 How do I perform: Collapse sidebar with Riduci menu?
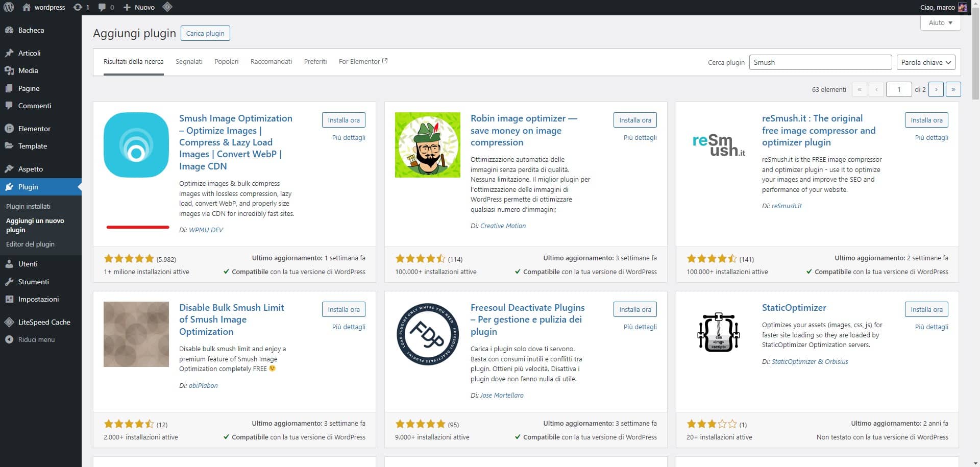pos(41,339)
